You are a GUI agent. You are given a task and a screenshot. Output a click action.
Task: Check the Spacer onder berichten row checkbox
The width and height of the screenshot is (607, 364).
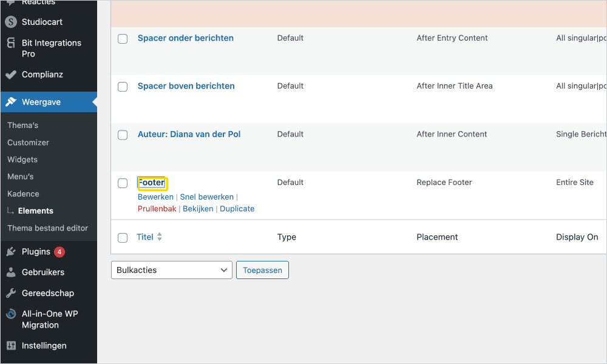(123, 39)
